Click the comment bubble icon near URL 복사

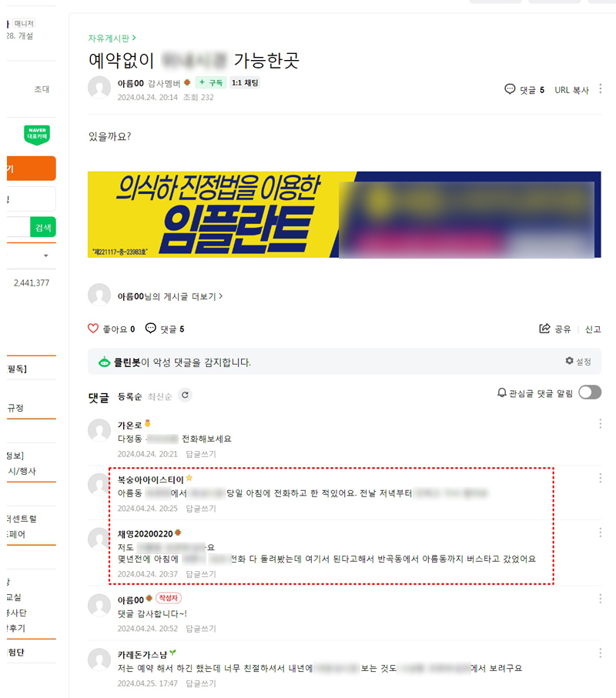coord(510,89)
